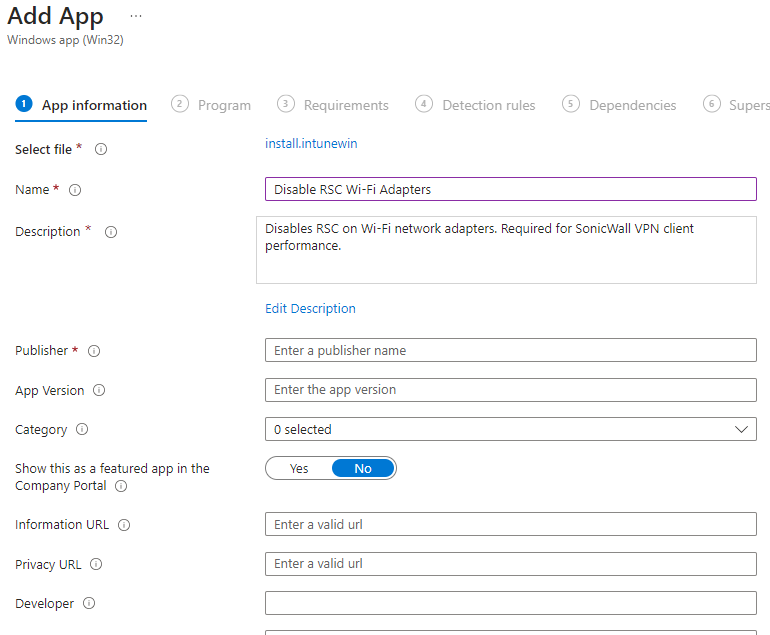Set featured app toggle to No
770x635 pixels.
(363, 468)
